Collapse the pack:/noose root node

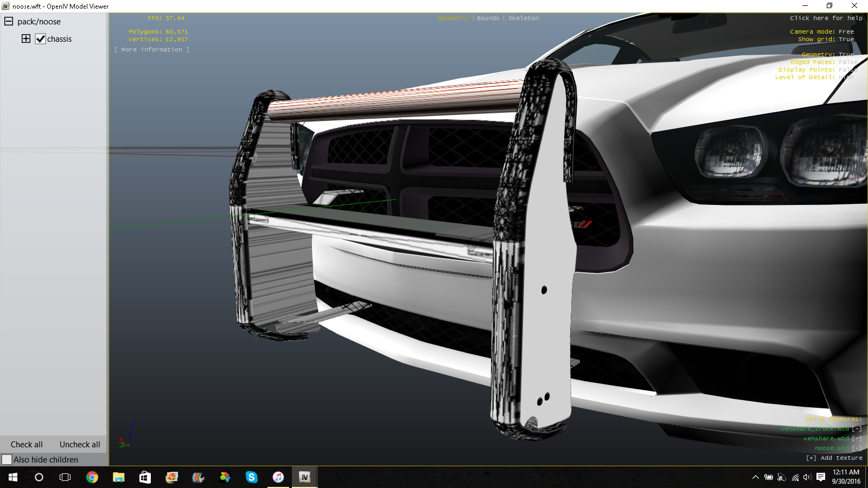pyautogui.click(x=9, y=22)
